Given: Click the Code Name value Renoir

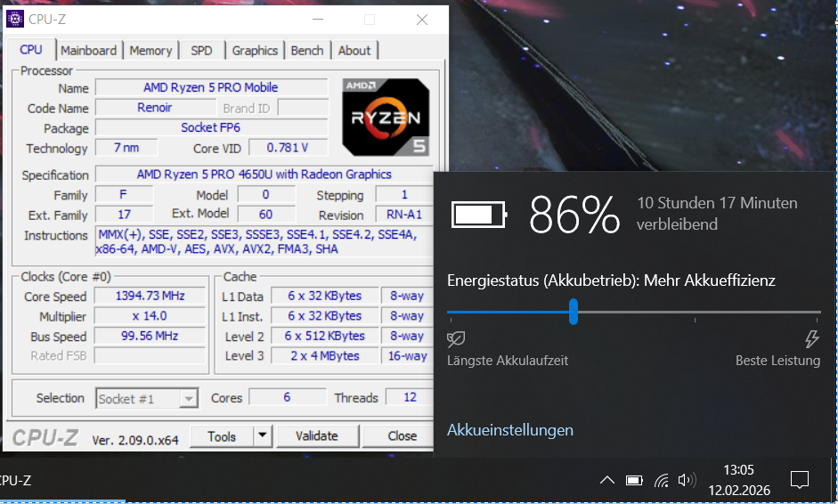Looking at the screenshot, I should [155, 108].
